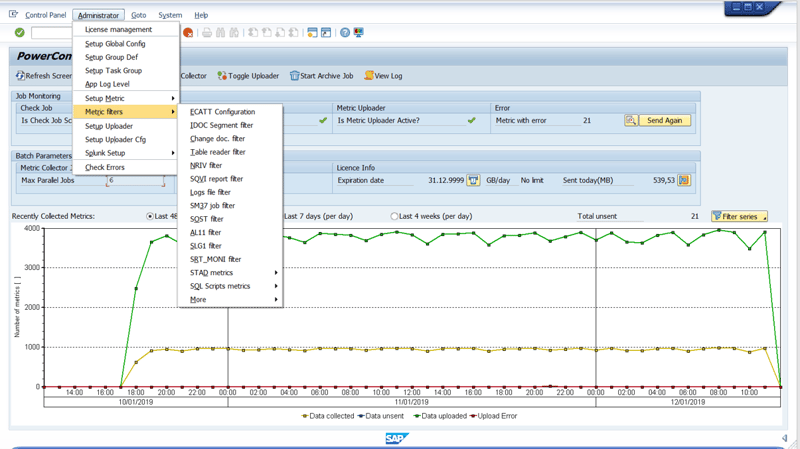Click the Print icon in the toolbar
This screenshot has height=449, width=800.
[x=207, y=33]
